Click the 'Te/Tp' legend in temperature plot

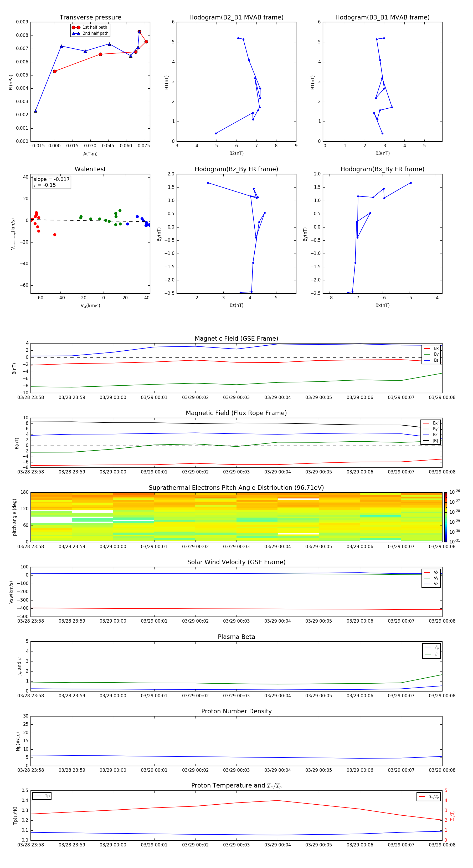(x=428, y=796)
